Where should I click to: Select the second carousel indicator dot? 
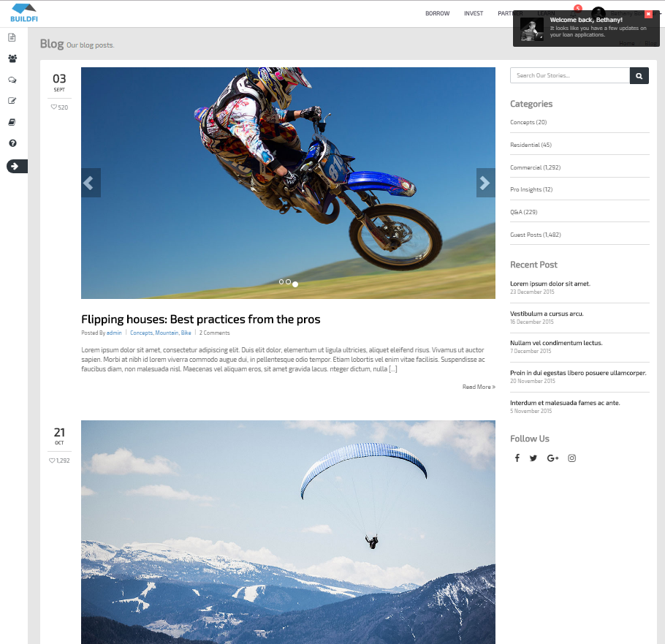[289, 281]
